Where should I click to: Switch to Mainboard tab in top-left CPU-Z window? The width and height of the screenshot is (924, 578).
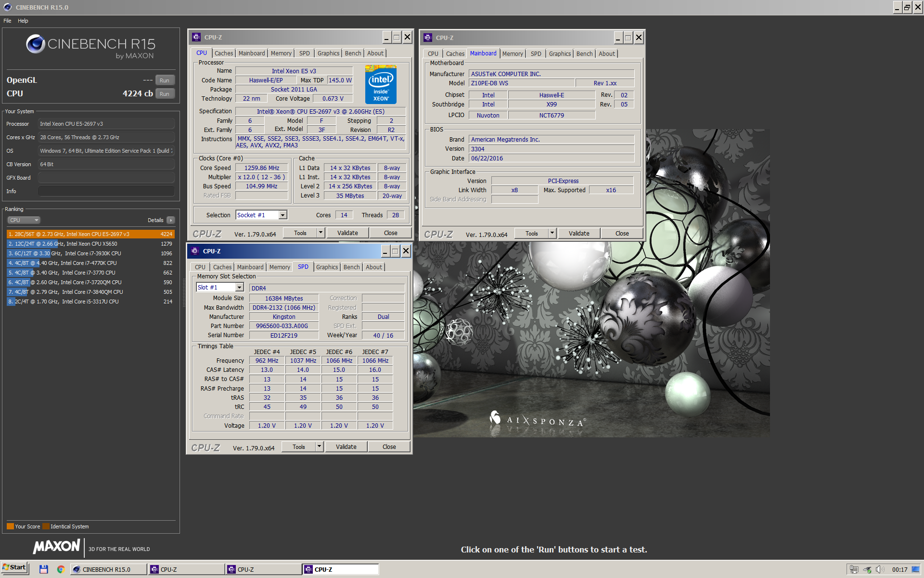tap(252, 53)
